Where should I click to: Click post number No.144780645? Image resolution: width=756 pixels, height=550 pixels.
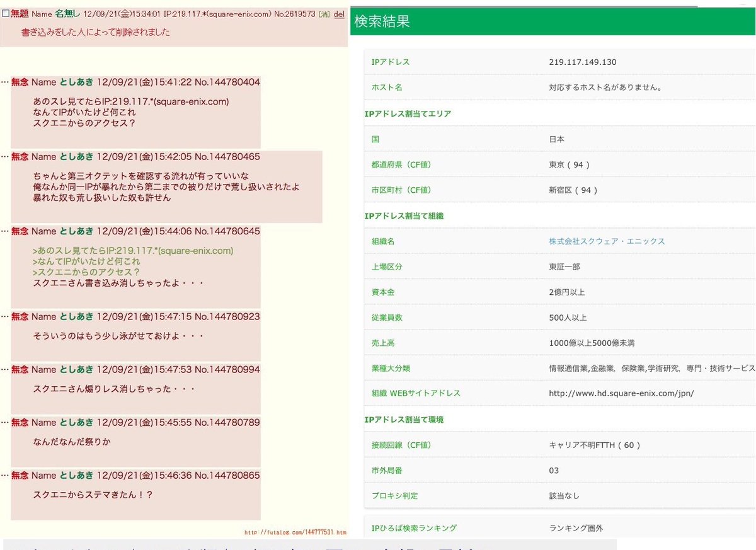tap(227, 231)
